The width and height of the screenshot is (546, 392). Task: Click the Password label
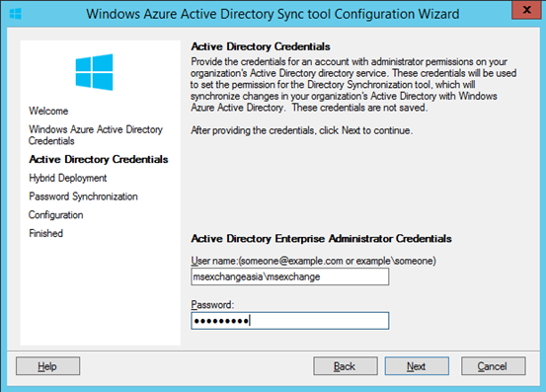click(x=212, y=305)
